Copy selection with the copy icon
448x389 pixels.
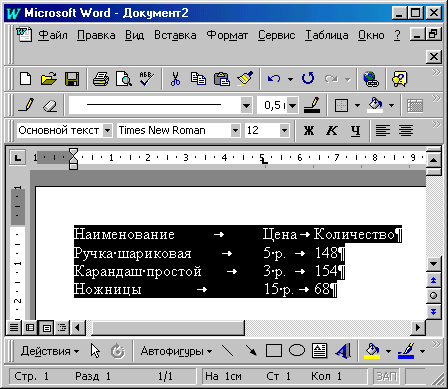198,79
